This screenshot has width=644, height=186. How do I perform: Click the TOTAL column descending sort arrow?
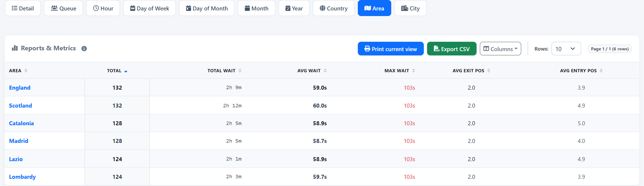click(126, 71)
